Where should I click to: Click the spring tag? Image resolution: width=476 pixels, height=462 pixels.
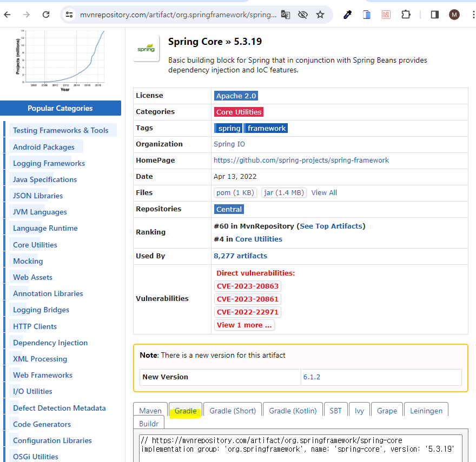228,128
